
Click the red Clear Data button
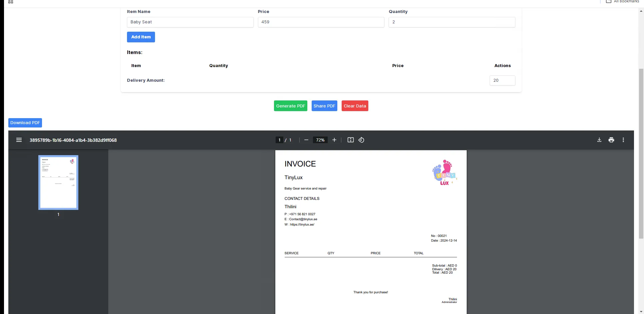point(355,106)
